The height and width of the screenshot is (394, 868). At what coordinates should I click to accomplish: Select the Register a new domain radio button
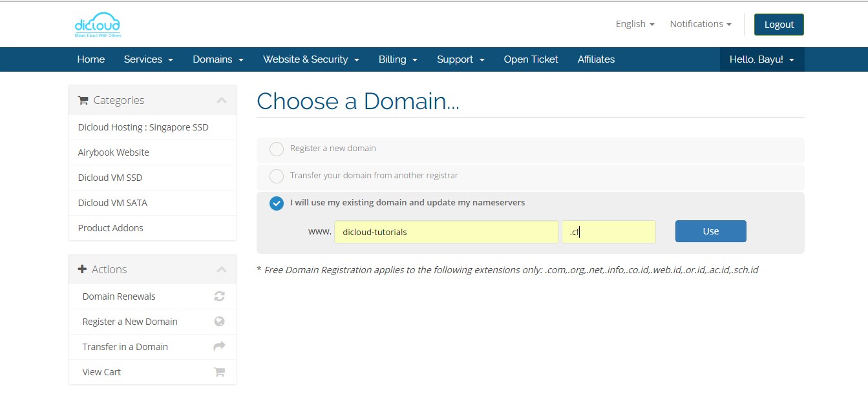pyautogui.click(x=277, y=149)
